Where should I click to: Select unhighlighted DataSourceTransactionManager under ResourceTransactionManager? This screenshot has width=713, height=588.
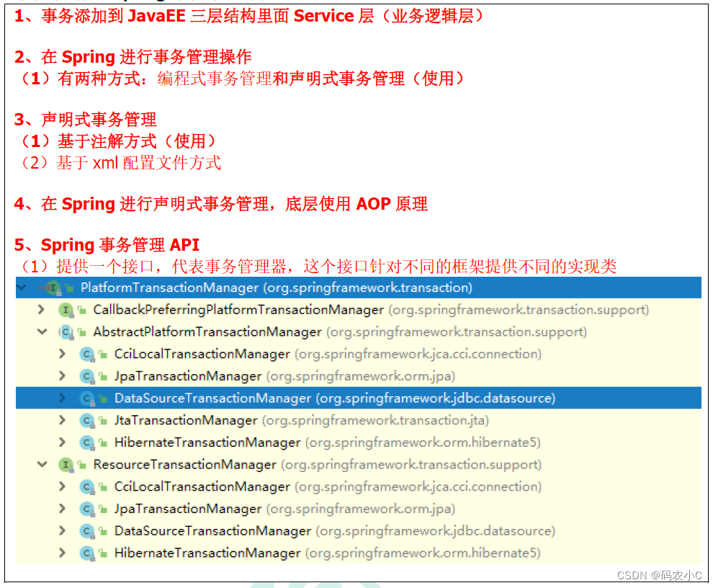(359, 530)
